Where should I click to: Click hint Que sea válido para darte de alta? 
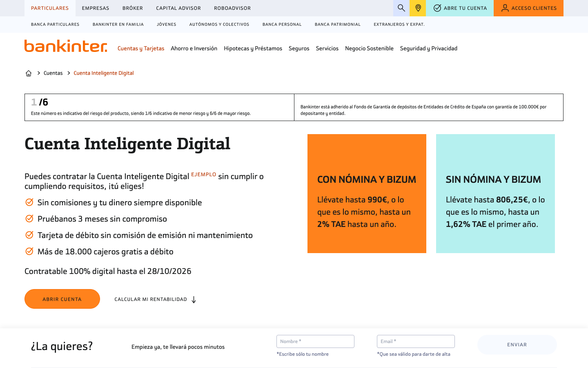[x=414, y=354]
